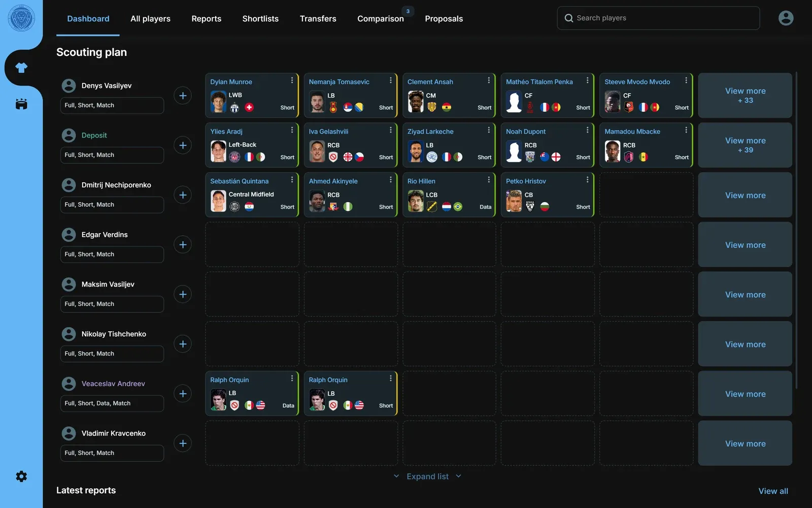812x508 pixels.
Task: Add assignment for Nikolay Tishchenko
Action: [x=183, y=344]
